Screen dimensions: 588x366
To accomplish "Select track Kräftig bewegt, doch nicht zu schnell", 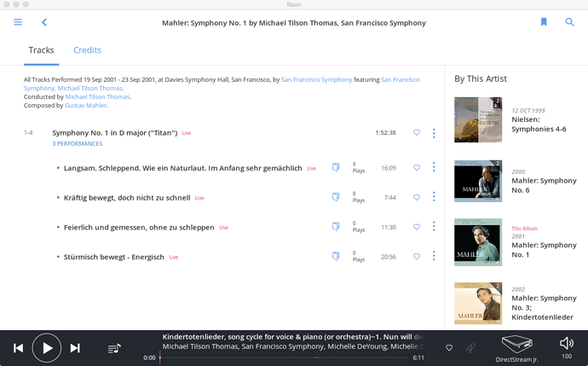I will [x=127, y=198].
